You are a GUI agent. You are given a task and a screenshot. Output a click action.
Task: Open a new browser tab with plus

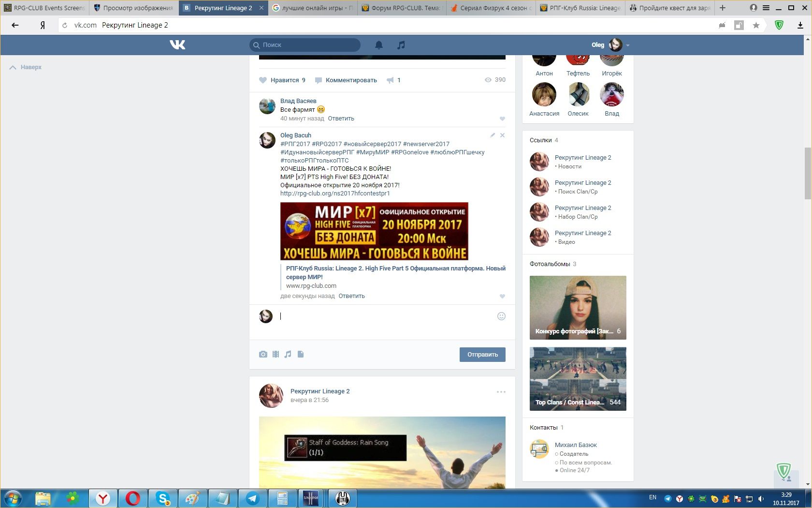tap(723, 8)
